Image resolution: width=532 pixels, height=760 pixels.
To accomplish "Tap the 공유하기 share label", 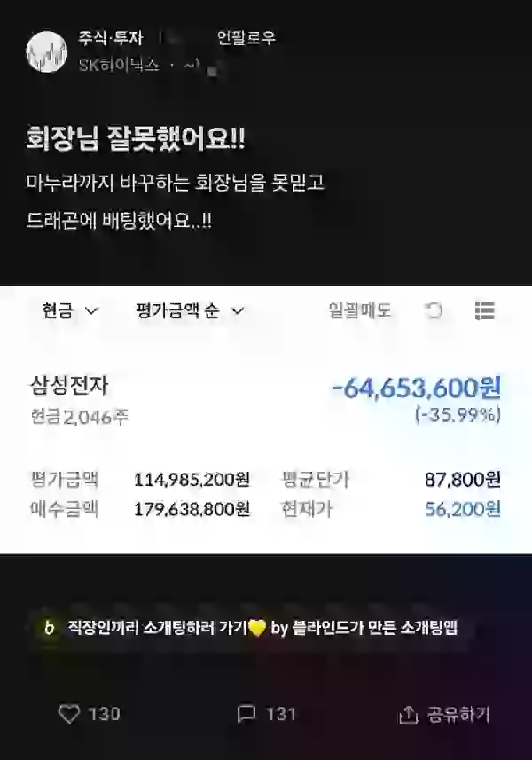I will pyautogui.click(x=458, y=715).
